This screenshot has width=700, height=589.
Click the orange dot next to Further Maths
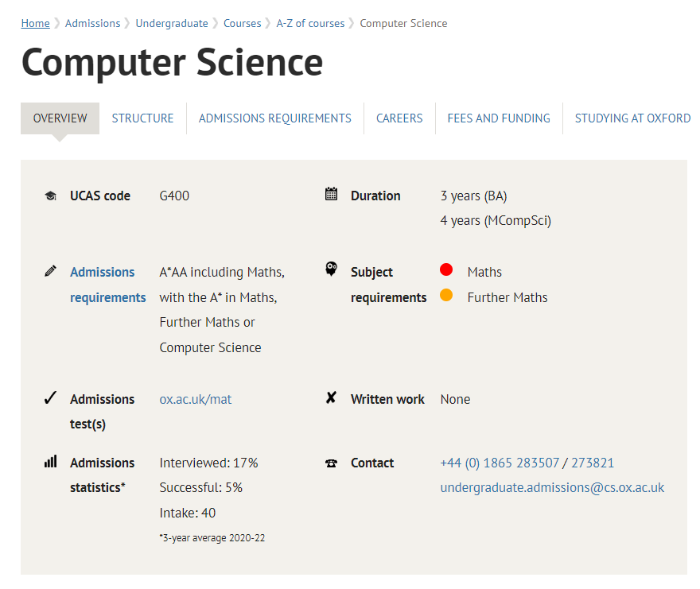click(x=446, y=295)
